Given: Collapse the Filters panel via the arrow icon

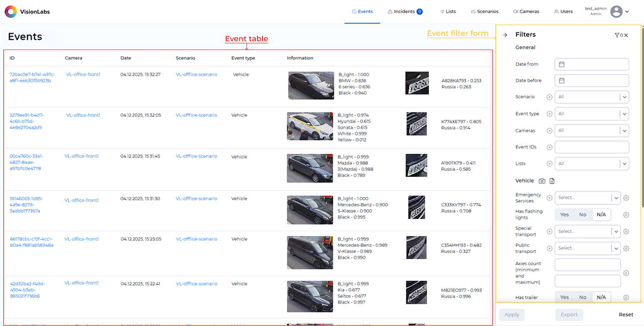Looking at the screenshot, I should [504, 35].
